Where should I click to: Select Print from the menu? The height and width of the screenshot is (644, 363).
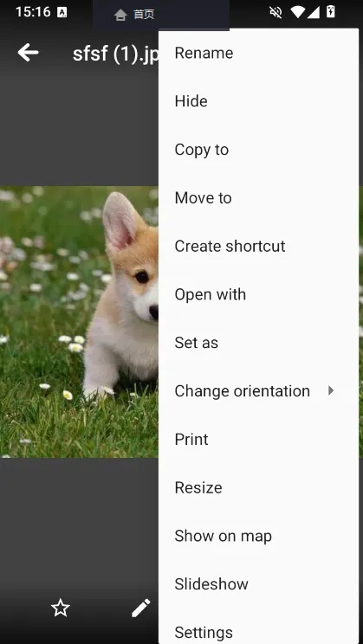258,439
